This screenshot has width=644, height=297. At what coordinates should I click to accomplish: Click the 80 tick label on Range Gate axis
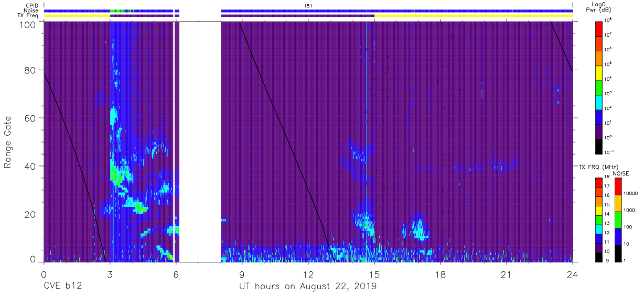pyautogui.click(x=30, y=70)
